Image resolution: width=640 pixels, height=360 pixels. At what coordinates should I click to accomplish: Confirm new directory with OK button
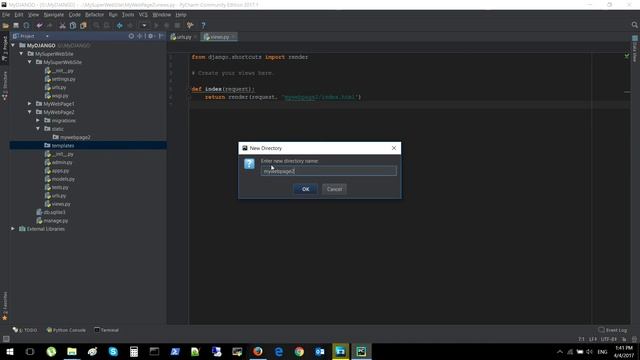coord(305,189)
